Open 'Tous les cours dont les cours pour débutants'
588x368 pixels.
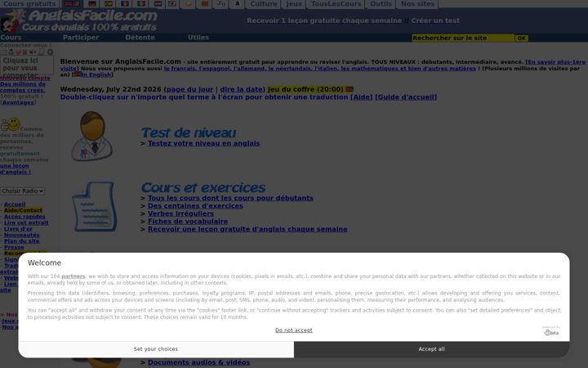(x=230, y=198)
